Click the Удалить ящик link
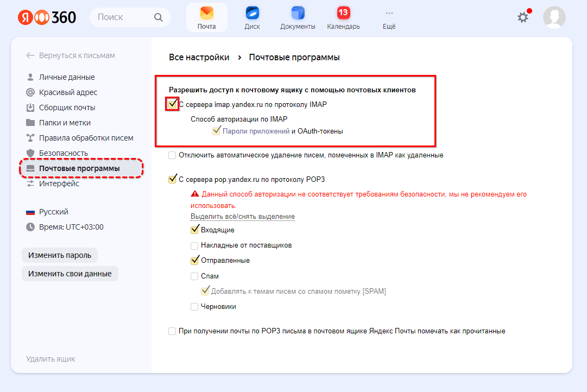Image resolution: width=587 pixels, height=392 pixels. (51, 359)
